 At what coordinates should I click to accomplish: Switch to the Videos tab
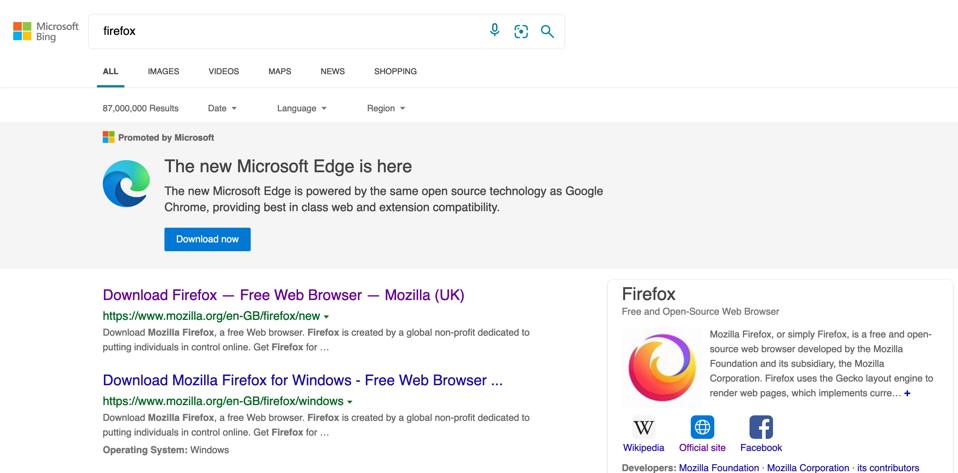click(x=224, y=71)
